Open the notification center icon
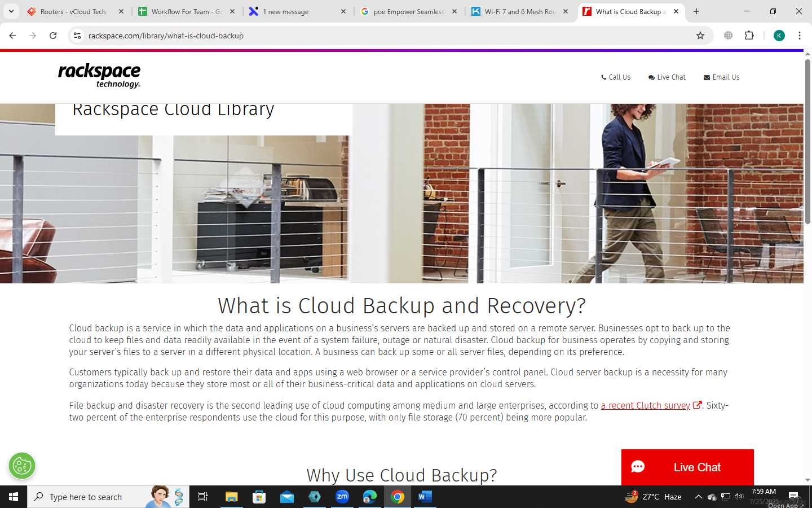This screenshot has height=508, width=812. click(793, 497)
